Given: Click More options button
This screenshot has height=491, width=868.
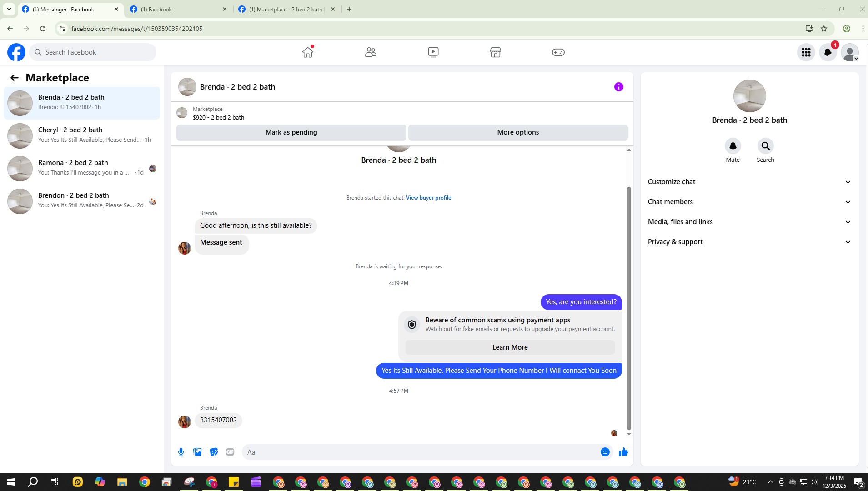Looking at the screenshot, I should pos(518,132).
